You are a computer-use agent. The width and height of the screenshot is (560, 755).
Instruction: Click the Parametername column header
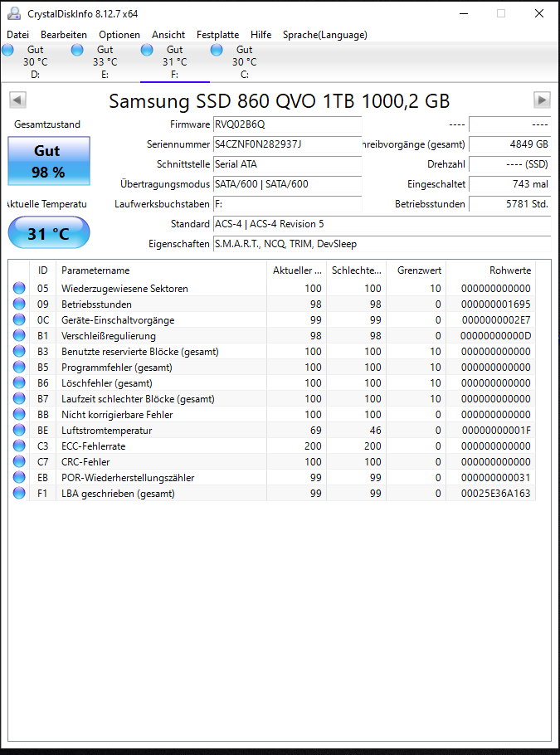click(161, 270)
